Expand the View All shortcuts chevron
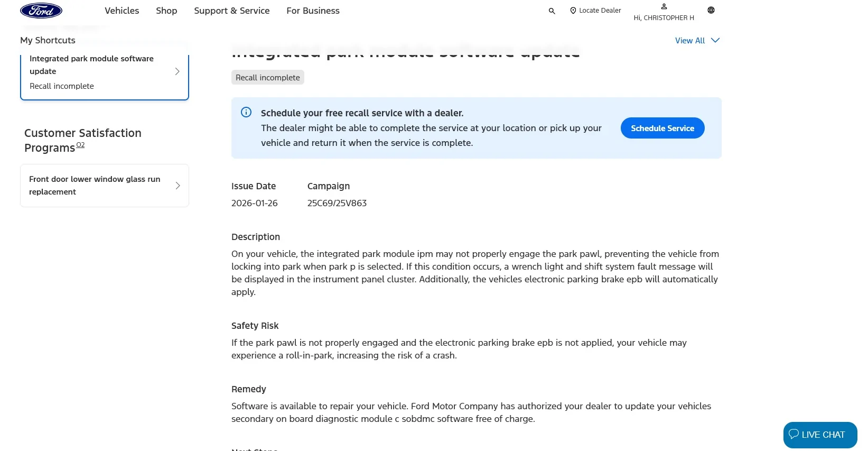This screenshot has height=451, width=868. point(715,40)
